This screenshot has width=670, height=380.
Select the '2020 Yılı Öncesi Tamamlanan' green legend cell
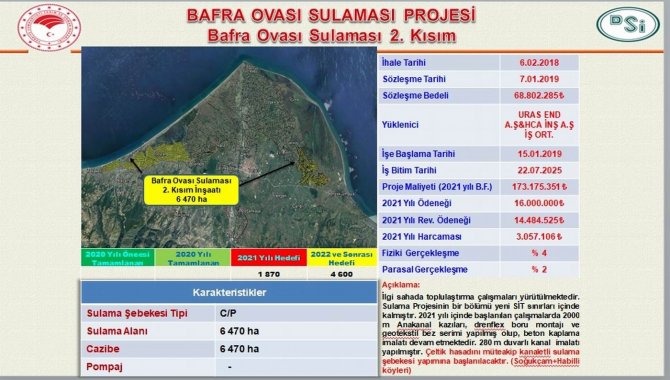(x=118, y=258)
